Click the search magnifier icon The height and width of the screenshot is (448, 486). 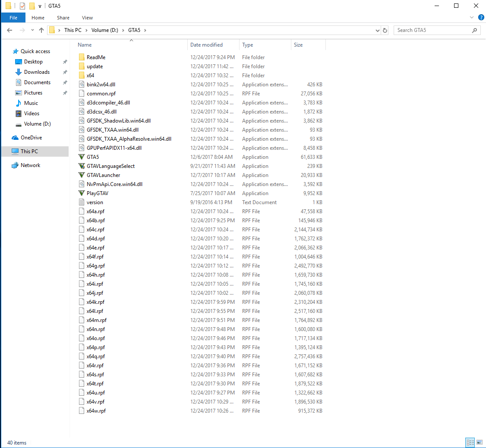coord(474,30)
